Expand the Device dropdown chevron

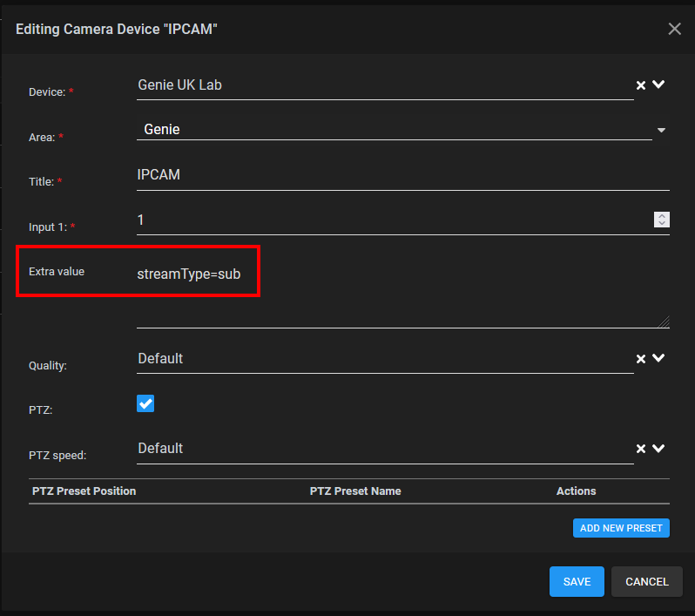tap(658, 85)
